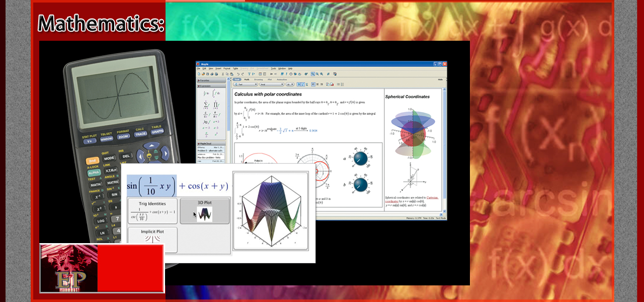Open the Tools menu in Maple
The width and height of the screenshot is (644, 302).
[273, 68]
